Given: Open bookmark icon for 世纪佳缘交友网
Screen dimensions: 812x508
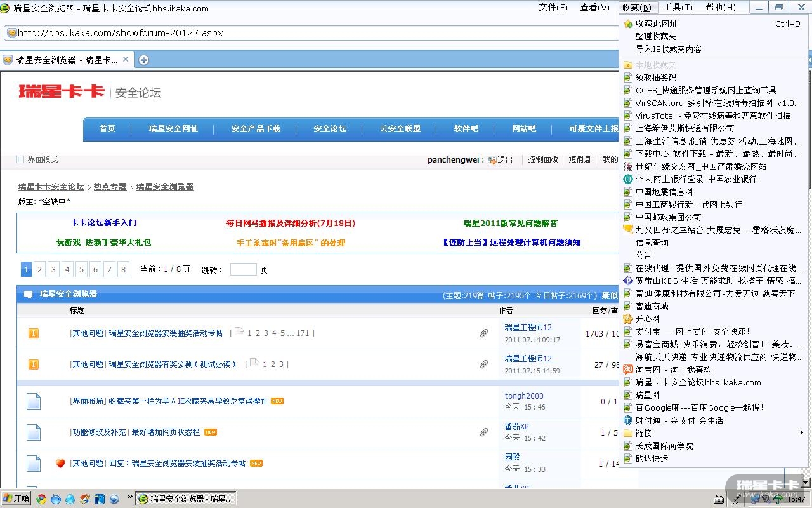Looking at the screenshot, I should point(628,166).
